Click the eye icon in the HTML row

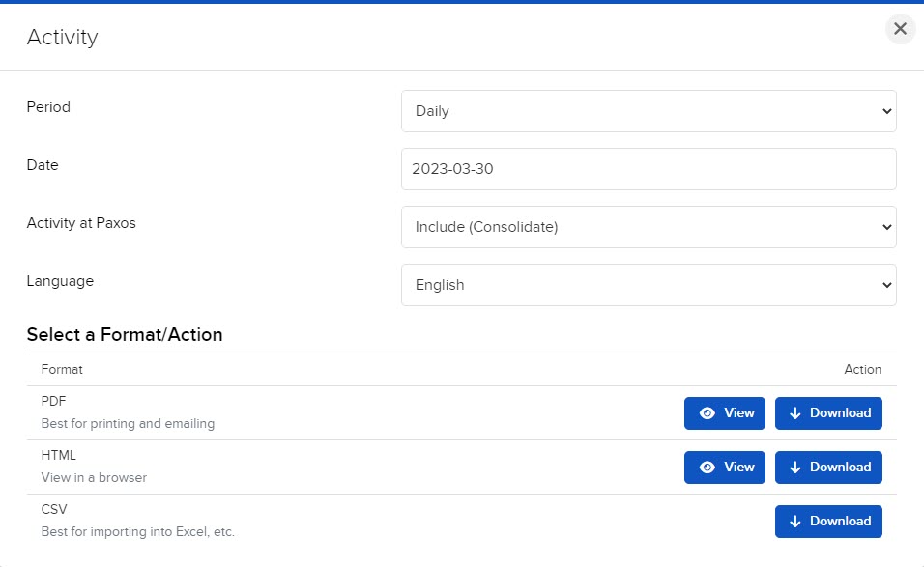(x=707, y=468)
